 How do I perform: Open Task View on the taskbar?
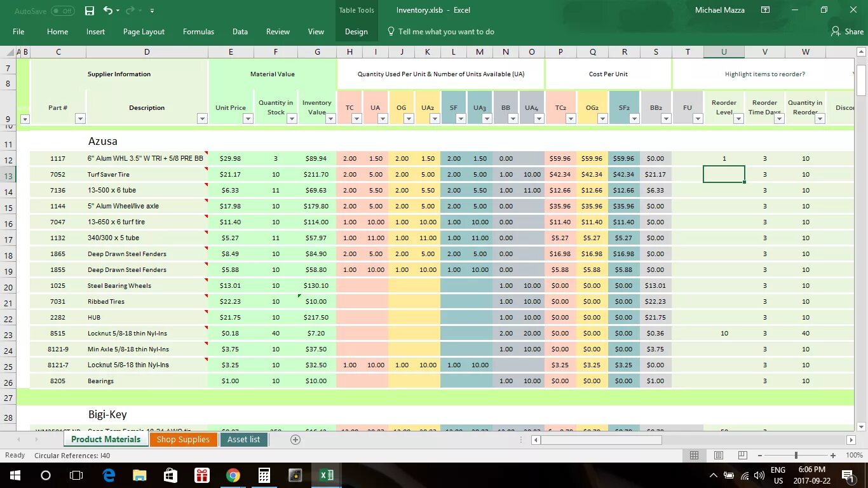tap(76, 475)
